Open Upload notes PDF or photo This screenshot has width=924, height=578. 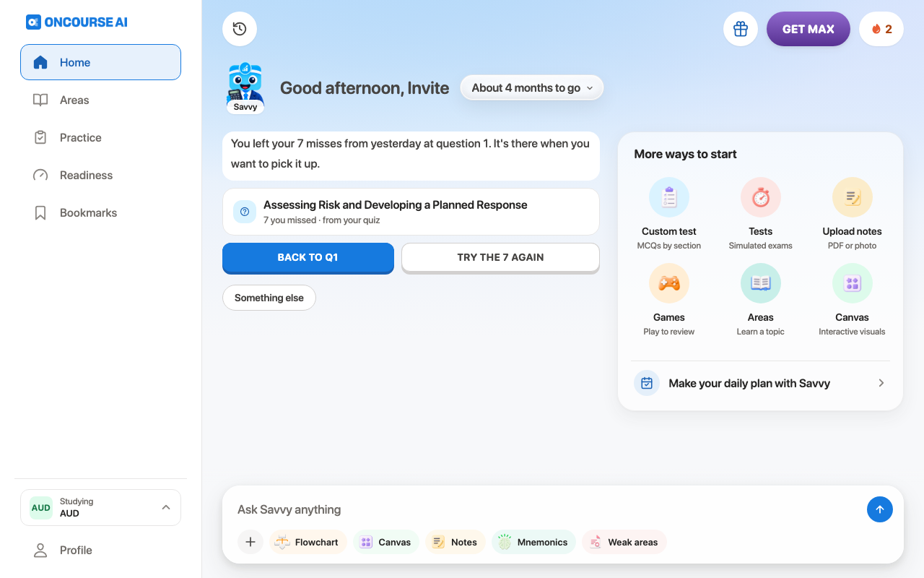tap(853, 215)
